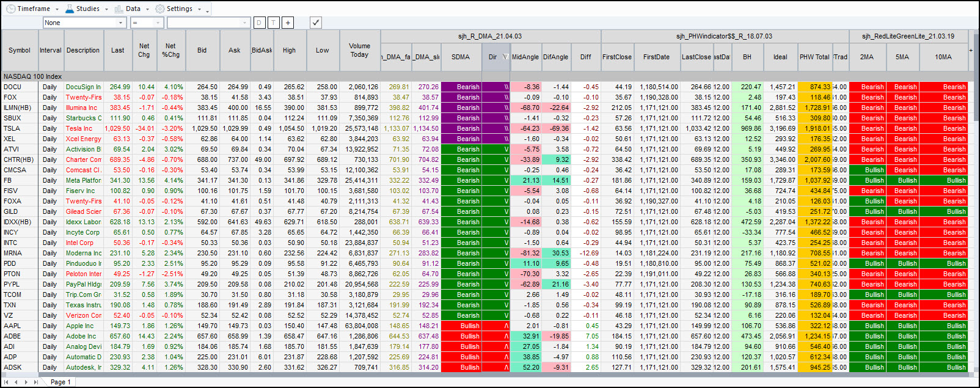Select the MRNA symbol cell
This screenshot has width=980, height=388.
[20, 253]
